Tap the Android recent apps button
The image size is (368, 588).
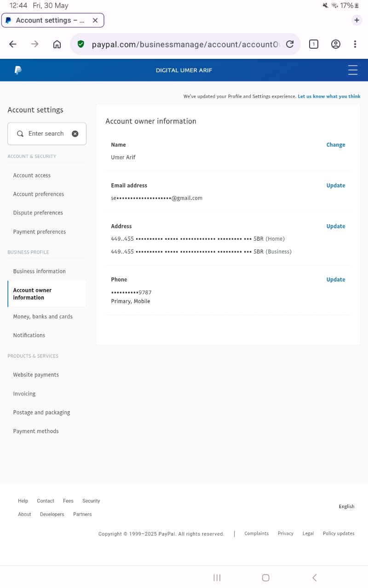[x=217, y=577]
